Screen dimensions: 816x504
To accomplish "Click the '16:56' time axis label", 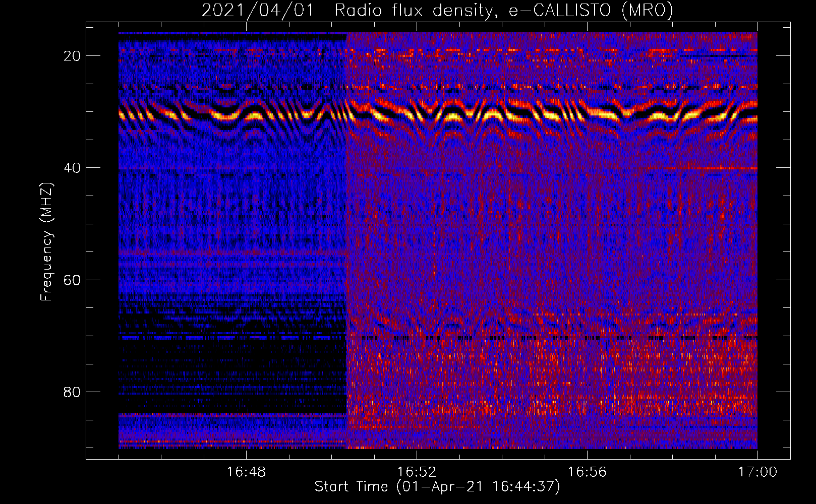I will pos(587,472).
